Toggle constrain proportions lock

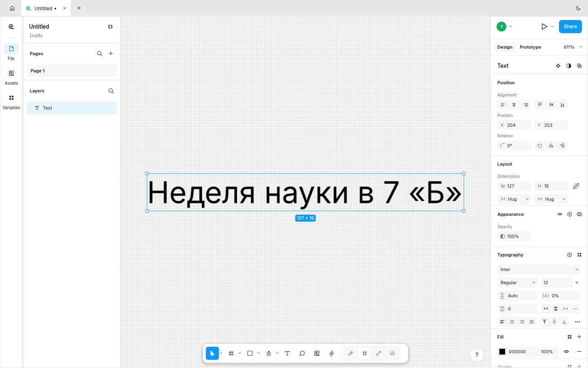coord(576,186)
